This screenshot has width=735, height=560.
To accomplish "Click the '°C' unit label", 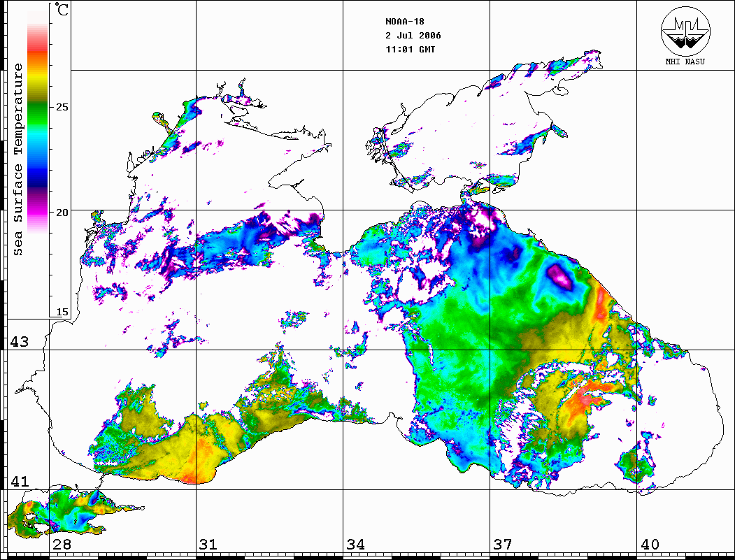I will (62, 9).
